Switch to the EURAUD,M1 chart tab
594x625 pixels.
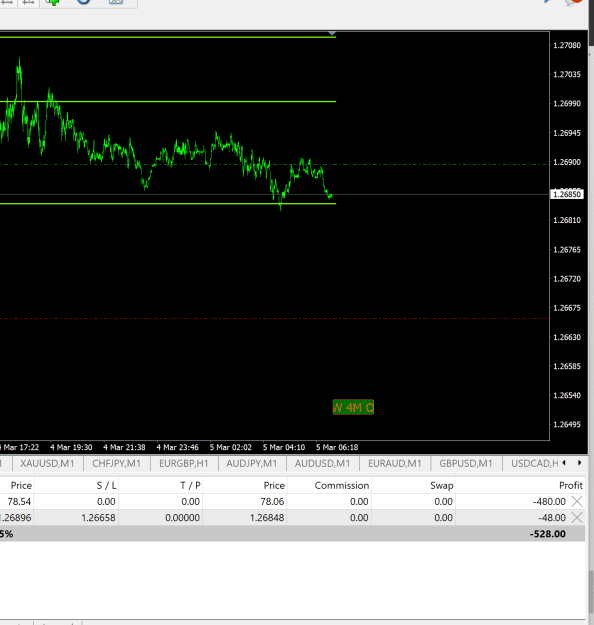click(395, 463)
